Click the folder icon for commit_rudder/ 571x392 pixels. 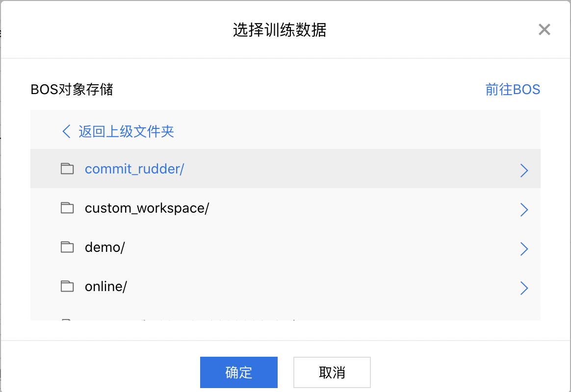(x=67, y=169)
